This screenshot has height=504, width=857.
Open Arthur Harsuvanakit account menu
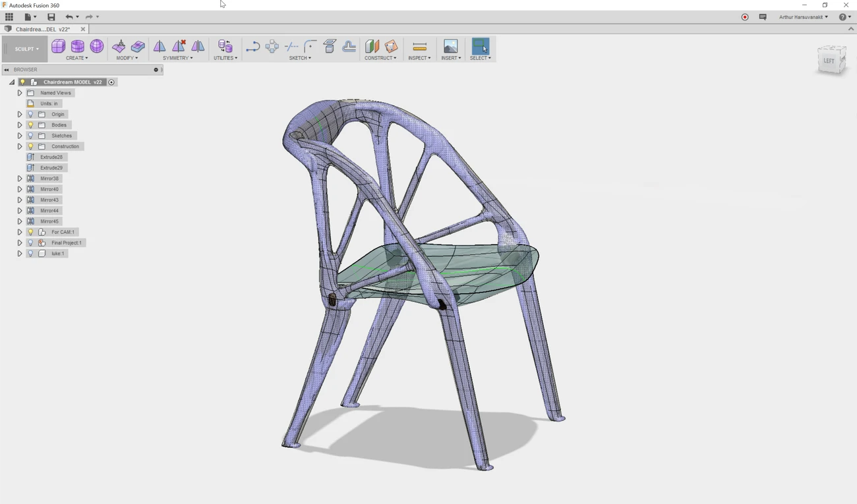[803, 17]
